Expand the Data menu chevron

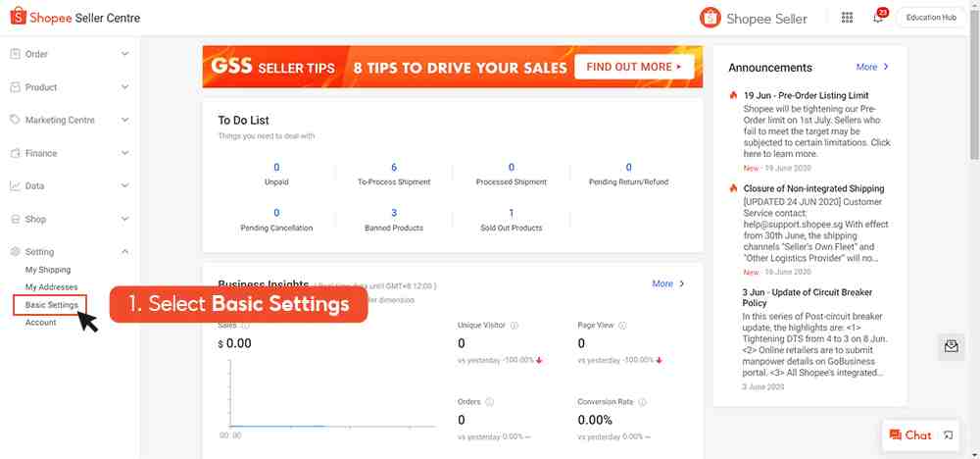[x=125, y=185]
